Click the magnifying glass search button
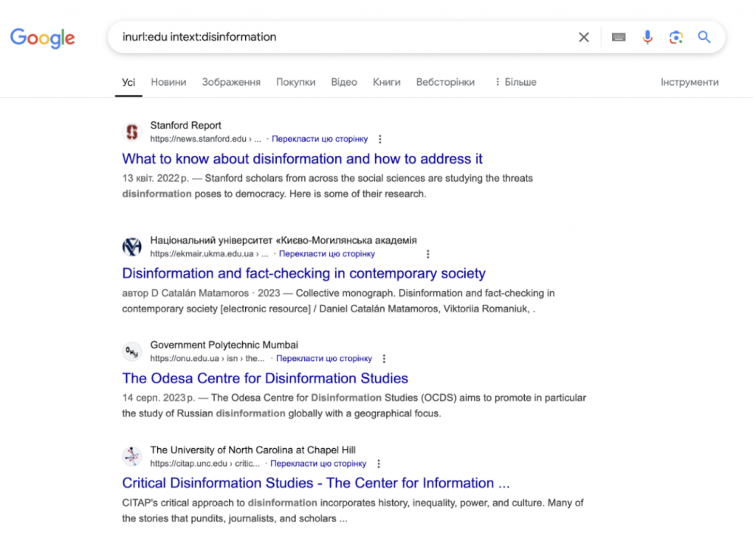Image resolution: width=756 pixels, height=550 pixels. [704, 37]
